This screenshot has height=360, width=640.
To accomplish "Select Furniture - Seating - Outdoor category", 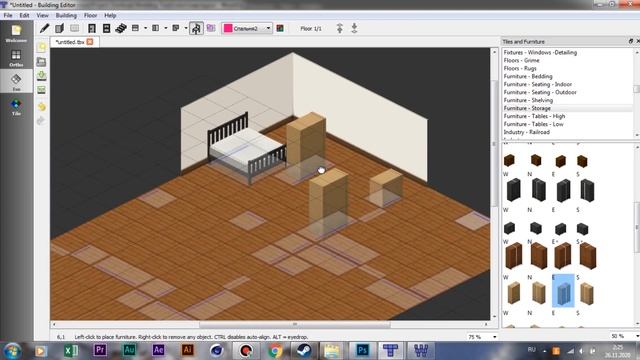I will pyautogui.click(x=540, y=92).
